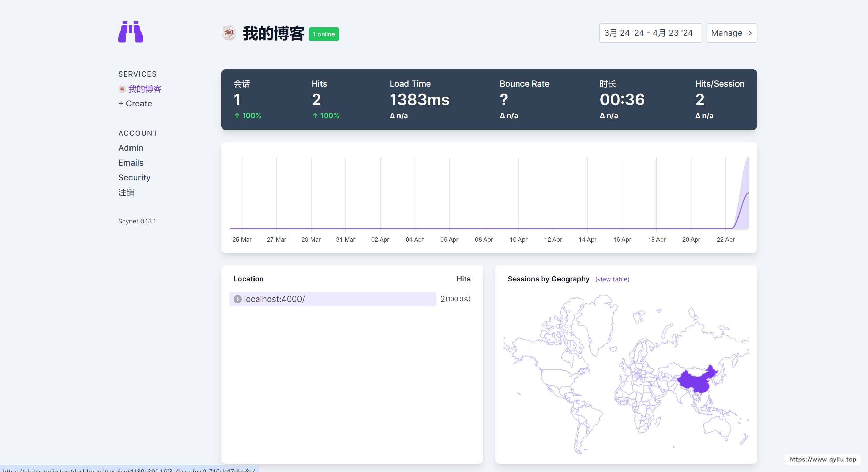Click the Load Time 1383ms stat
868x472 pixels.
(x=419, y=100)
